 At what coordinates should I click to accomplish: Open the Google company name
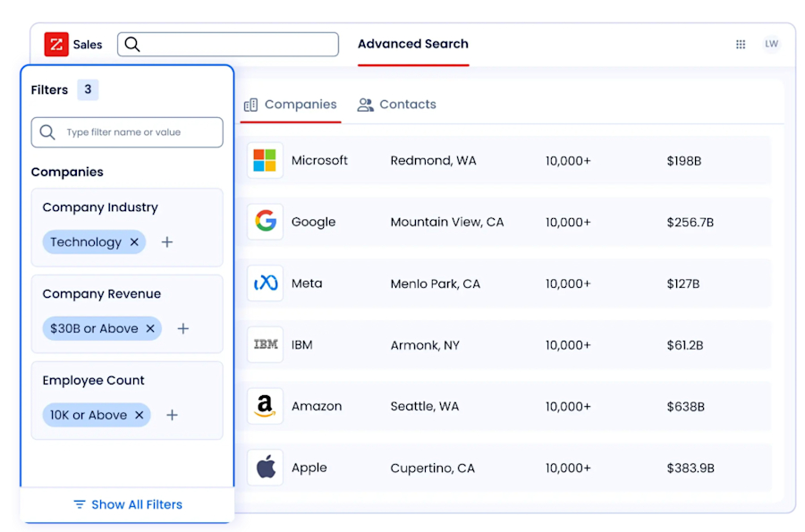(313, 222)
